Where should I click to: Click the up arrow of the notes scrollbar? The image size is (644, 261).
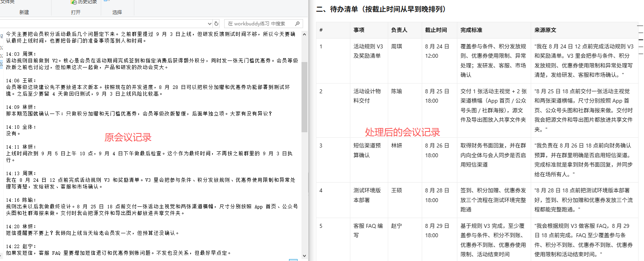click(x=304, y=34)
